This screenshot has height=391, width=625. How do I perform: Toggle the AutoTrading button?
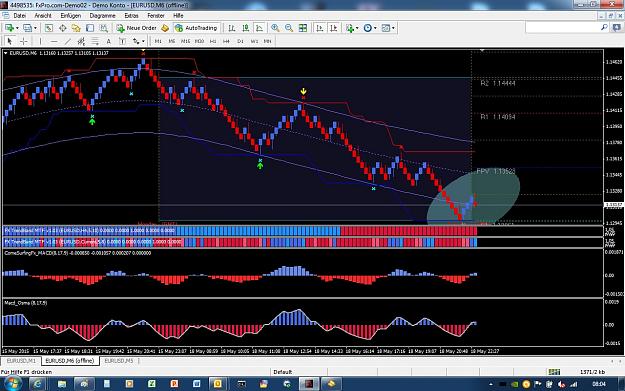[x=197, y=28]
